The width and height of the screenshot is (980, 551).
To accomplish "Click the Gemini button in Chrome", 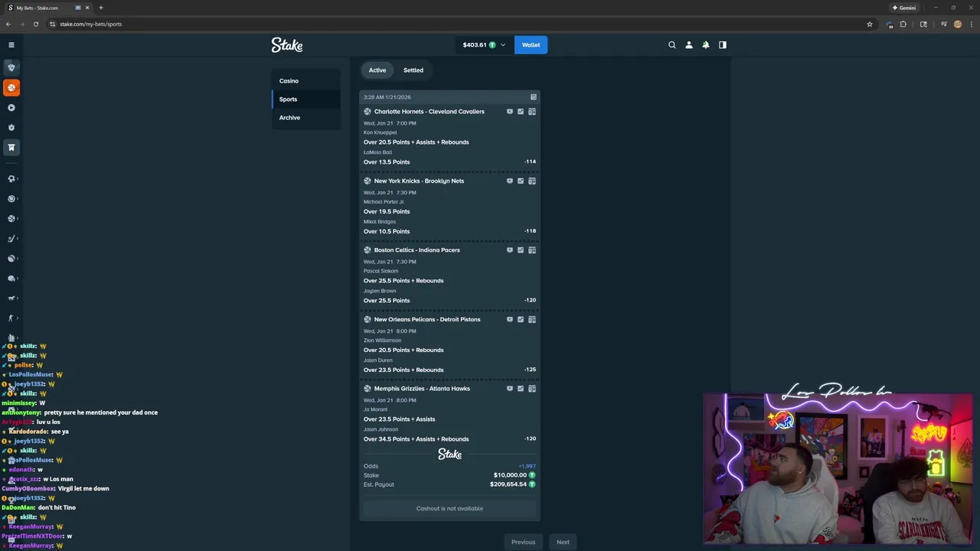I will pos(904,8).
